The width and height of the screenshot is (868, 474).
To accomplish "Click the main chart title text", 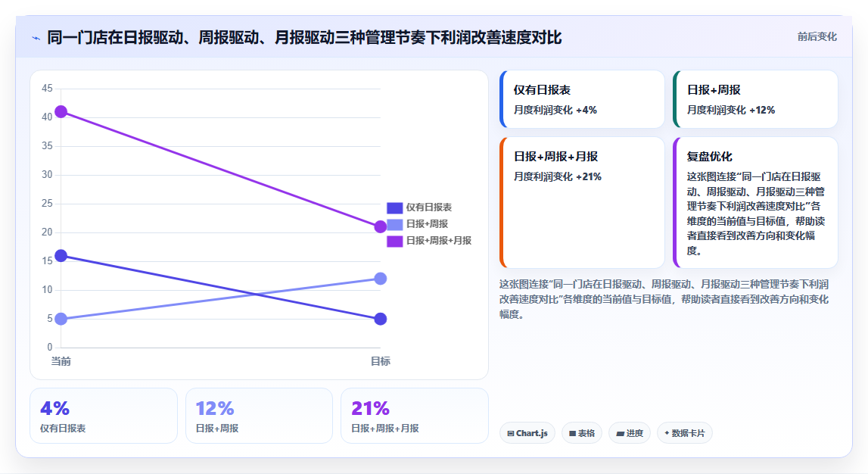I will (x=304, y=38).
